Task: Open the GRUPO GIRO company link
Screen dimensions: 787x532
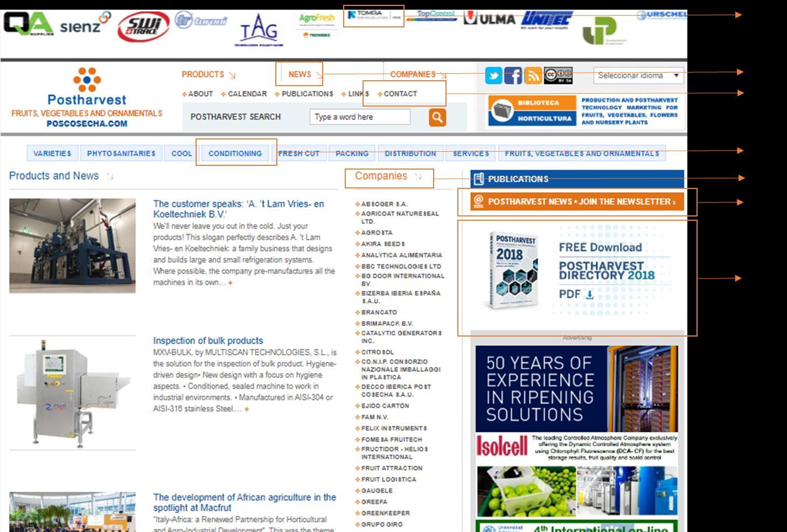Action: point(381,524)
